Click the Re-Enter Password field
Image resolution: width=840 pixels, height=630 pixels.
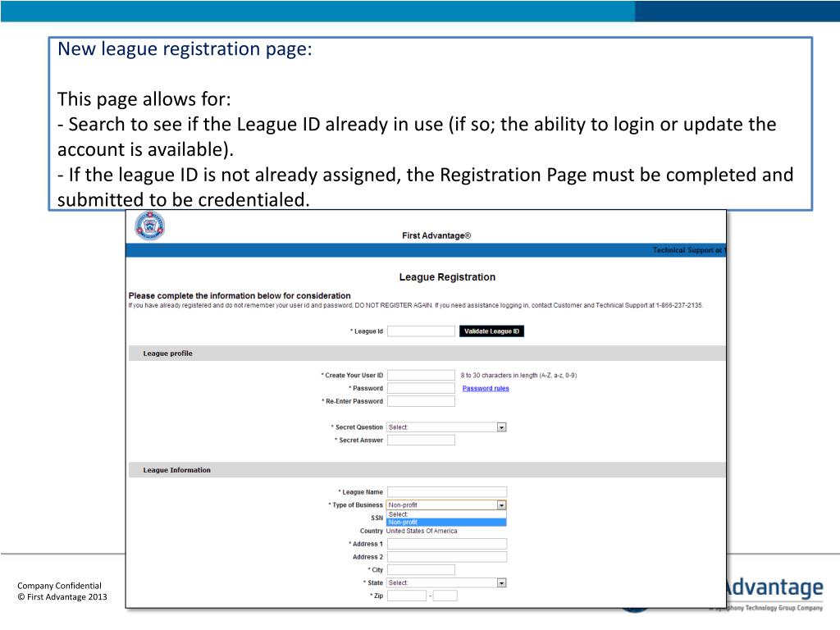(x=421, y=400)
